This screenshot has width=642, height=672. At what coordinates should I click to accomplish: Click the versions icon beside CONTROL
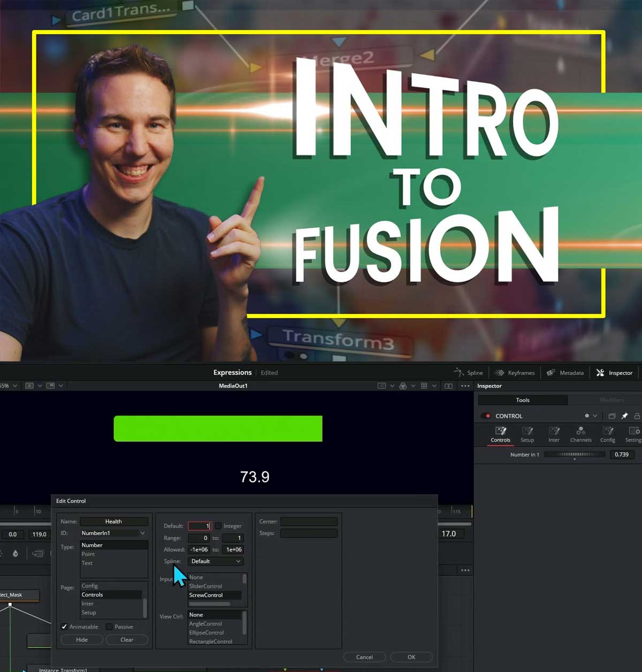point(612,416)
